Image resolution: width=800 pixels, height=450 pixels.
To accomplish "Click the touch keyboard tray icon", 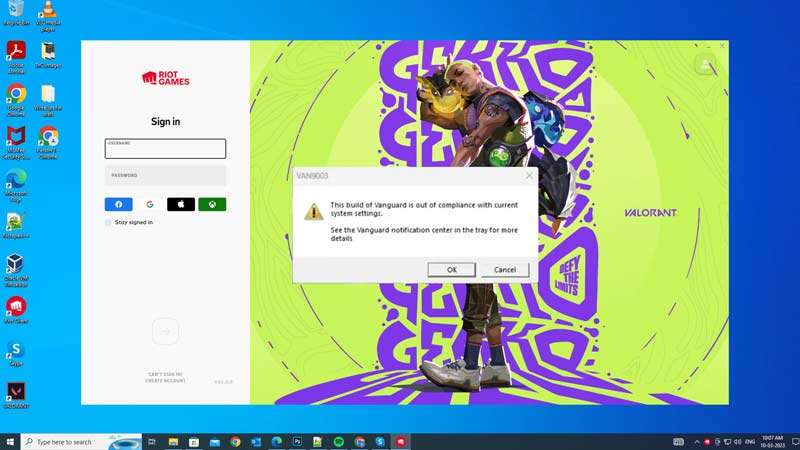I will pos(679,442).
